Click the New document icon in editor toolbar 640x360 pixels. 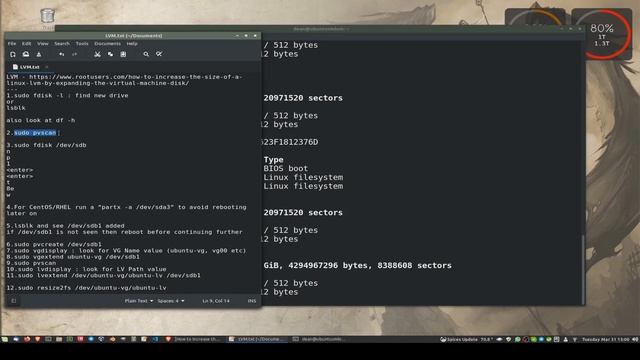(13, 54)
